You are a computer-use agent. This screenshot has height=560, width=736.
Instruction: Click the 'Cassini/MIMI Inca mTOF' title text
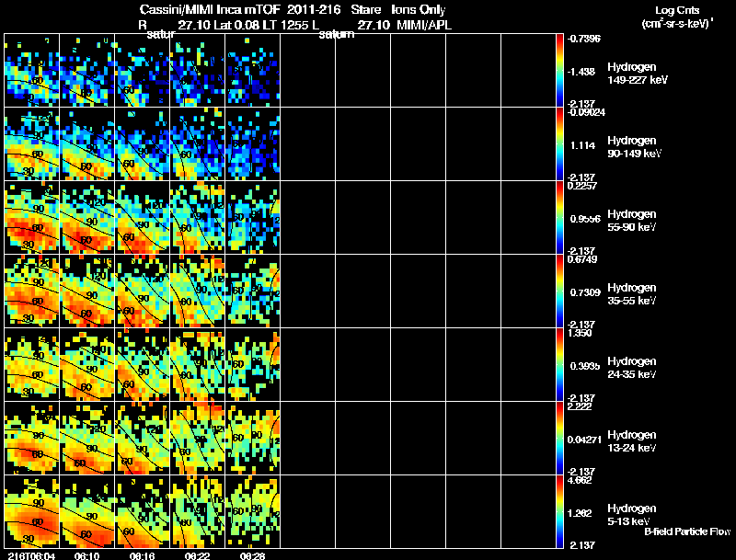[211, 9]
